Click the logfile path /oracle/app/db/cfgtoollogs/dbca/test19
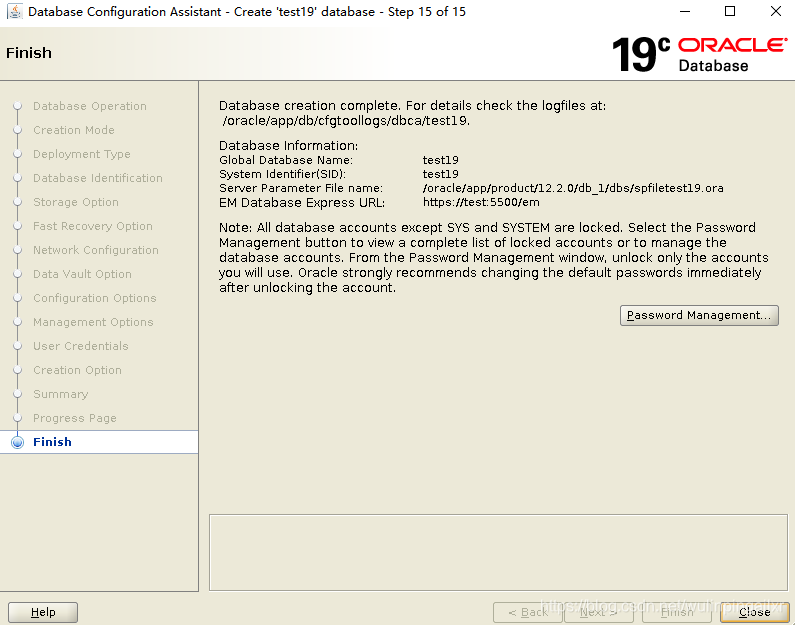The width and height of the screenshot is (795, 625). click(x=346, y=121)
